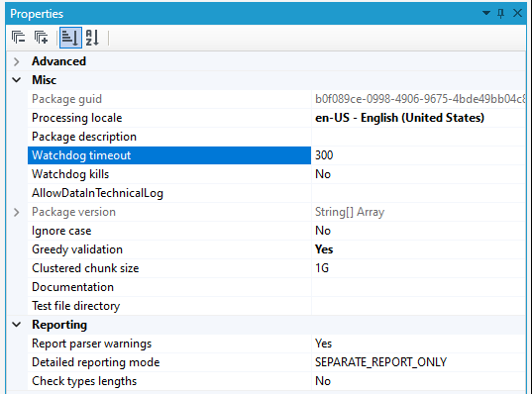Image resolution: width=532 pixels, height=394 pixels.
Task: Click the empty Package description value field
Action: coord(418,137)
